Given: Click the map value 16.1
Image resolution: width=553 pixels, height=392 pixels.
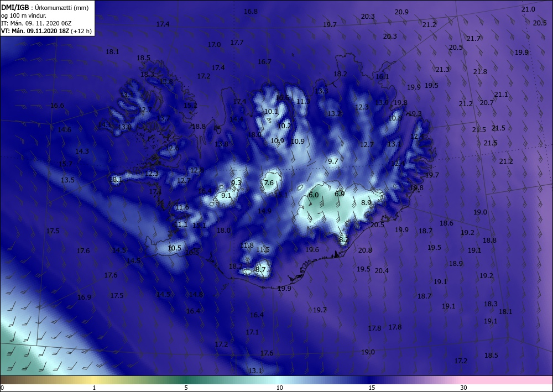Looking at the screenshot, I should [x=382, y=76].
